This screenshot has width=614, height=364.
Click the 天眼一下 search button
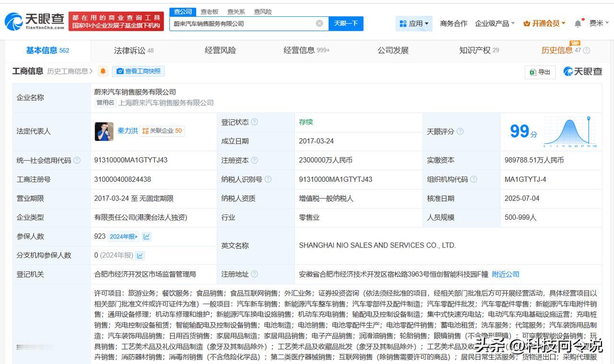pyautogui.click(x=346, y=23)
